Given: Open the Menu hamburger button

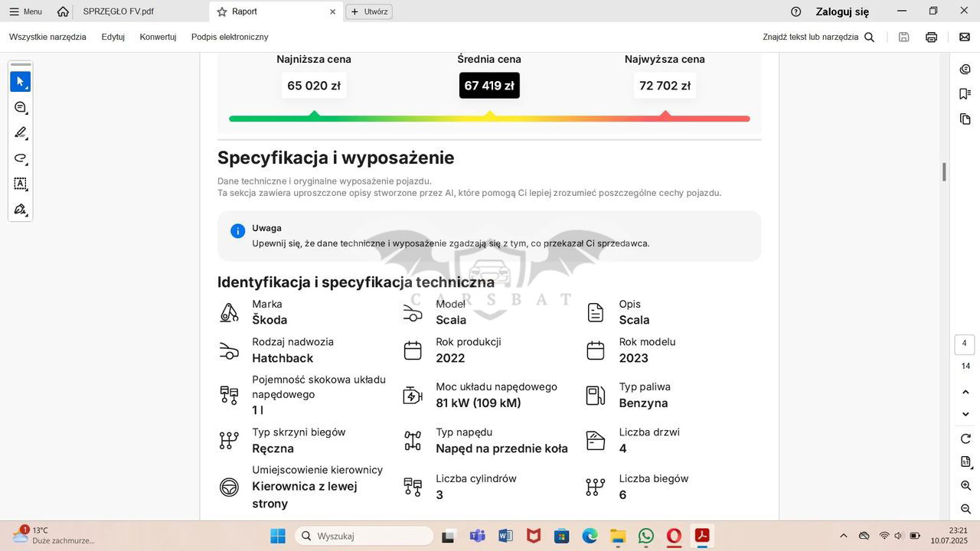Looking at the screenshot, I should point(25,11).
